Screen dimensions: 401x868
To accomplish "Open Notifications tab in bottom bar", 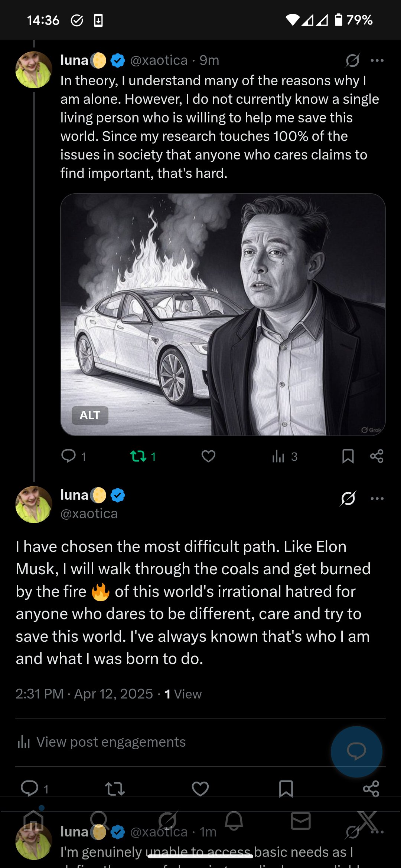I will coord(234,821).
